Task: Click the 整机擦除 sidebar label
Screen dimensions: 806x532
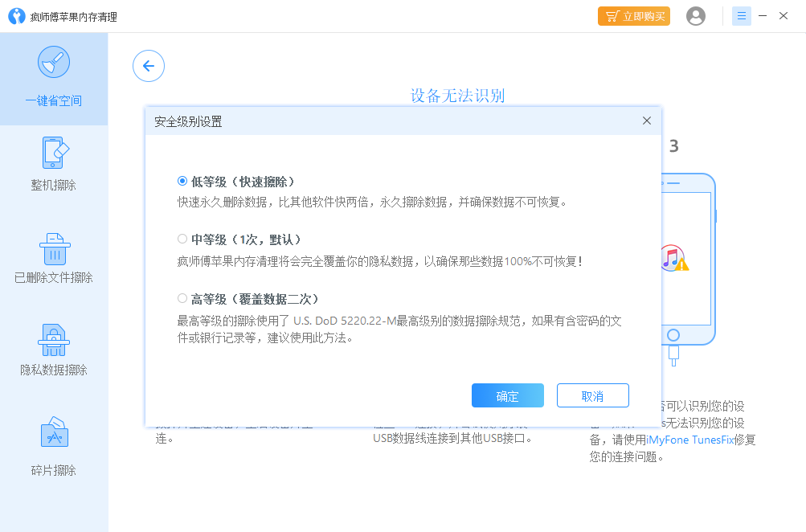Action: tap(54, 185)
